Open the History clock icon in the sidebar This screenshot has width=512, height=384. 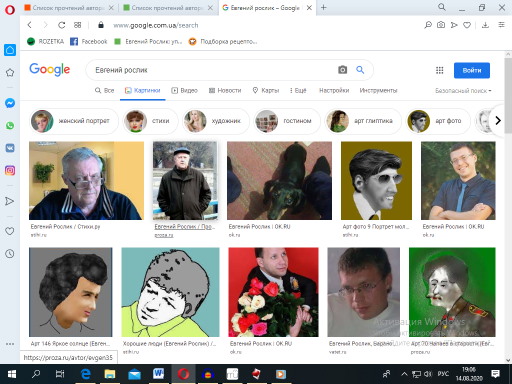10,254
